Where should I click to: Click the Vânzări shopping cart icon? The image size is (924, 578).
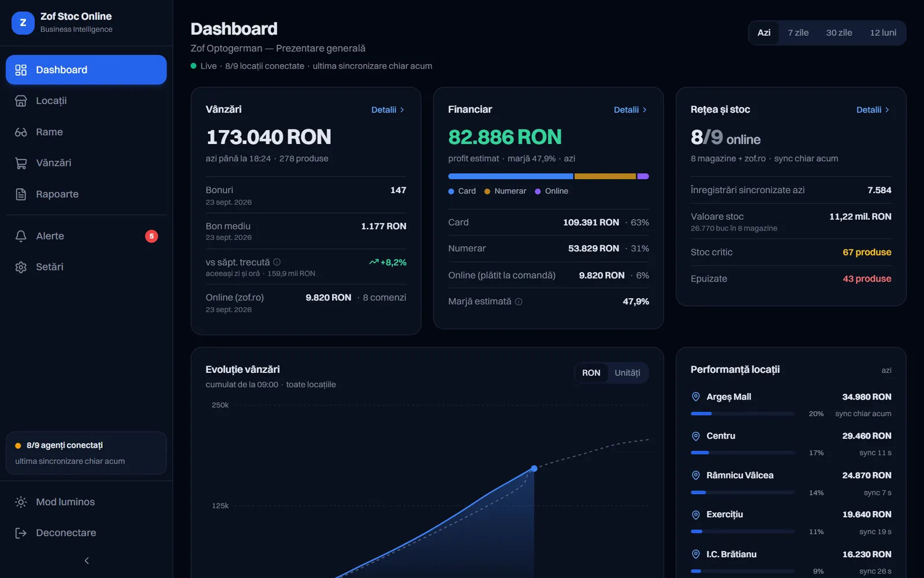[21, 163]
